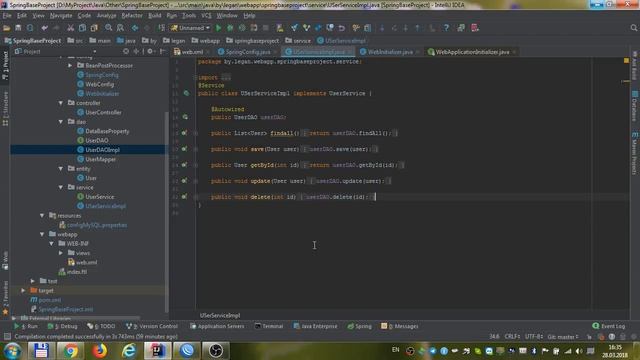This screenshot has height=360, width=640.
Task: Switch to the WebApplicationInitializer.java tab
Action: tap(472, 52)
